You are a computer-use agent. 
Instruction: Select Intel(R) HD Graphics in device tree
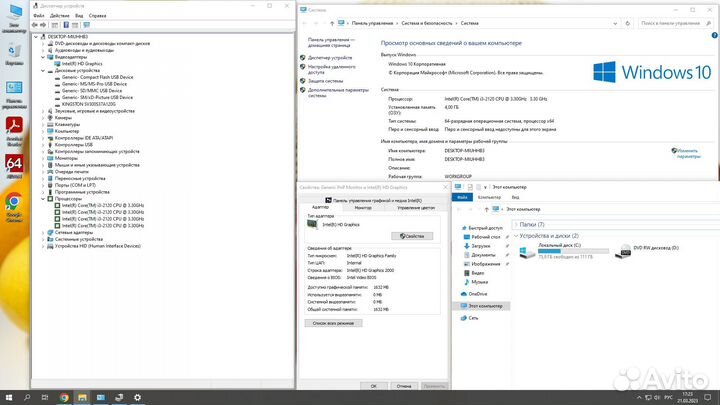point(82,64)
